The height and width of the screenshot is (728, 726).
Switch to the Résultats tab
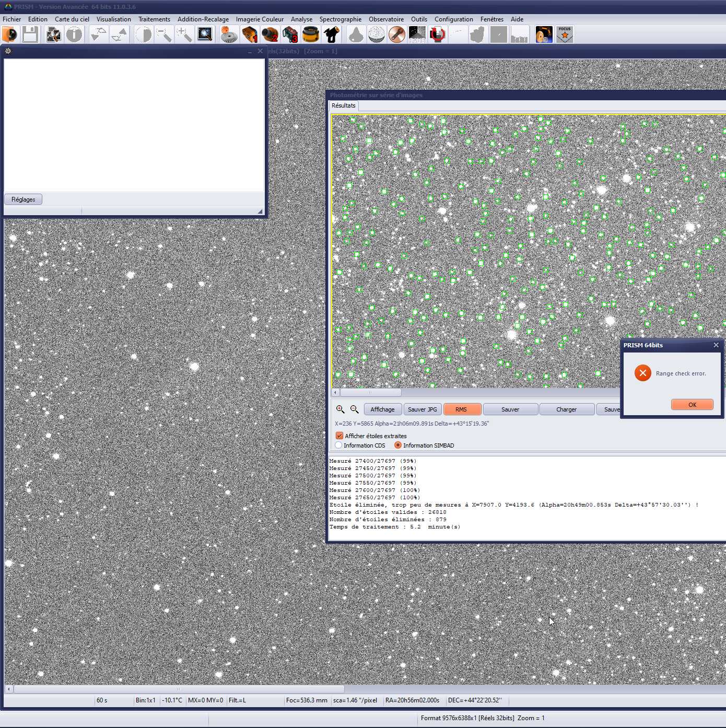pyautogui.click(x=343, y=105)
